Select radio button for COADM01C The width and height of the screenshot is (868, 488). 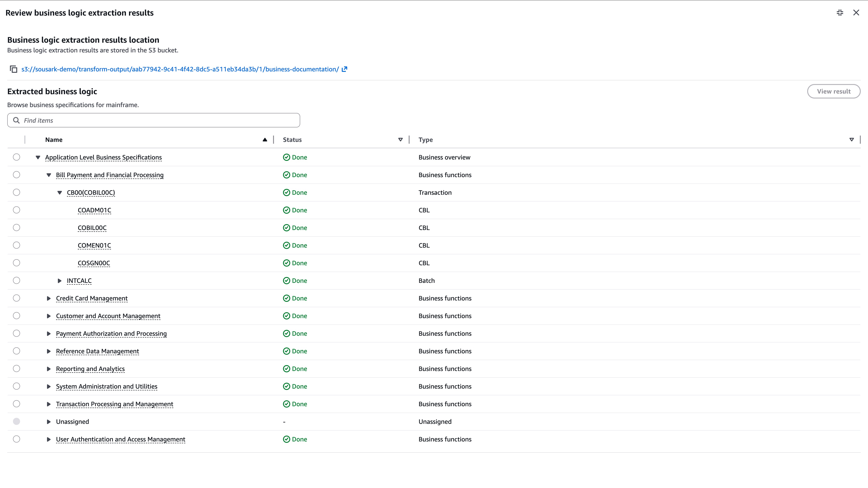point(17,210)
